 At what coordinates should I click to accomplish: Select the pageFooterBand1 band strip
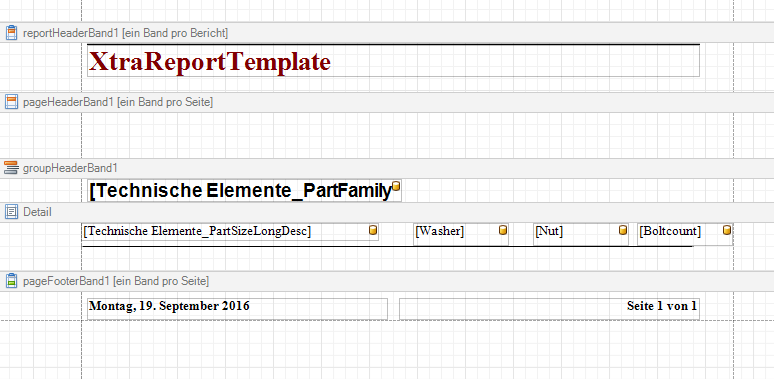point(387,281)
